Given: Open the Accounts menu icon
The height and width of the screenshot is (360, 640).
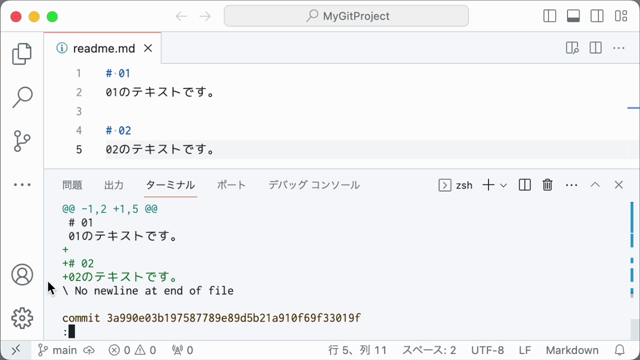Looking at the screenshot, I should [x=22, y=274].
